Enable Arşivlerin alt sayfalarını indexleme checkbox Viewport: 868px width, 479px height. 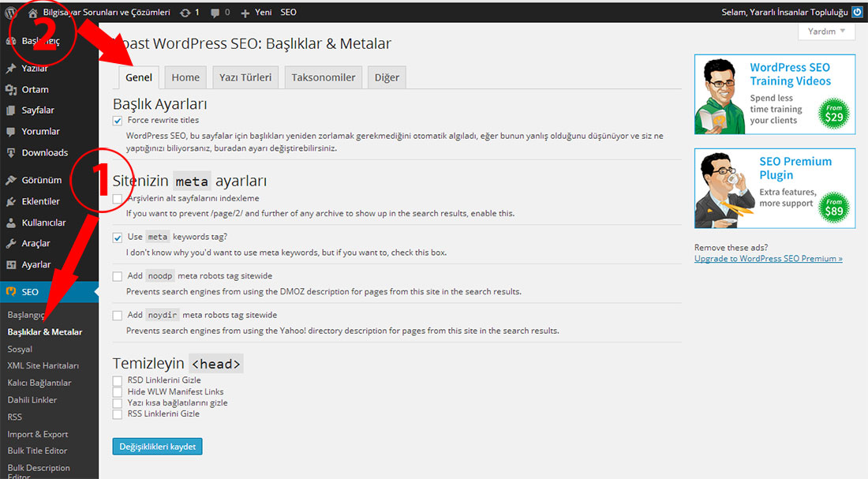pyautogui.click(x=118, y=199)
